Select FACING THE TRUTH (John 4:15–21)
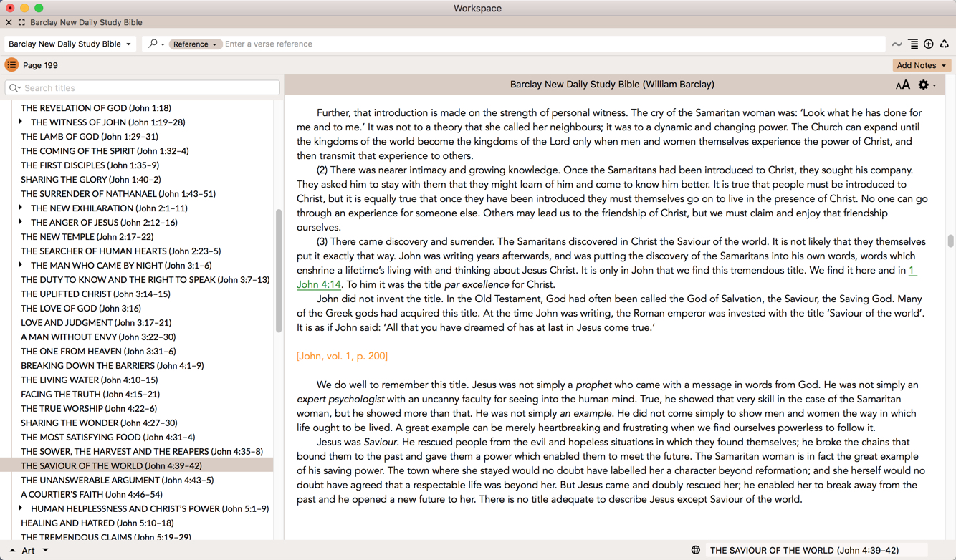956x560 pixels. [90, 395]
